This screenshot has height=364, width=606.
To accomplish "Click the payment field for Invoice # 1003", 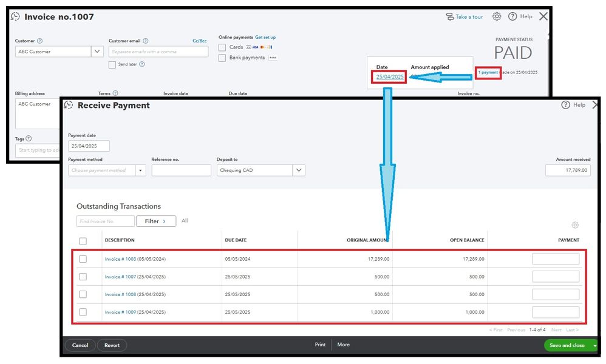I will (556, 259).
